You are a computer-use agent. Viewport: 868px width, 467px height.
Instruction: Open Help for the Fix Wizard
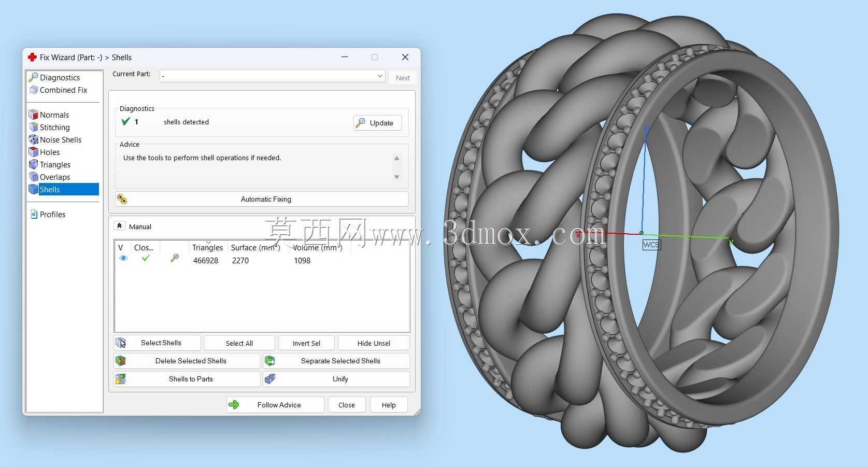389,405
